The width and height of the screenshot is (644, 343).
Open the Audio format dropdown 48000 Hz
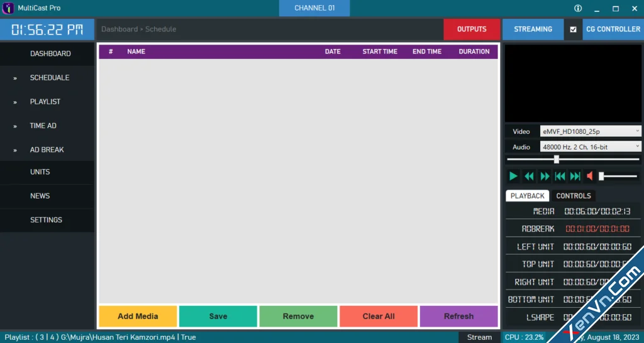pos(591,147)
